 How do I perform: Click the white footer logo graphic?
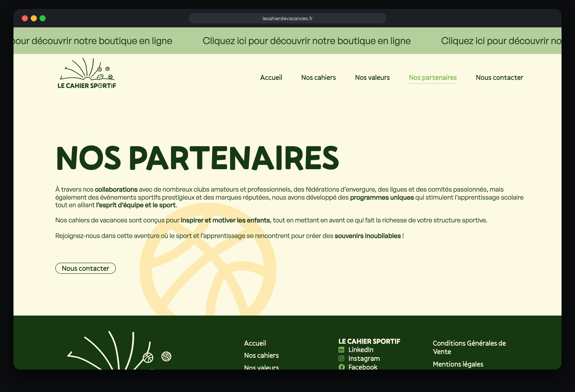tap(119, 350)
